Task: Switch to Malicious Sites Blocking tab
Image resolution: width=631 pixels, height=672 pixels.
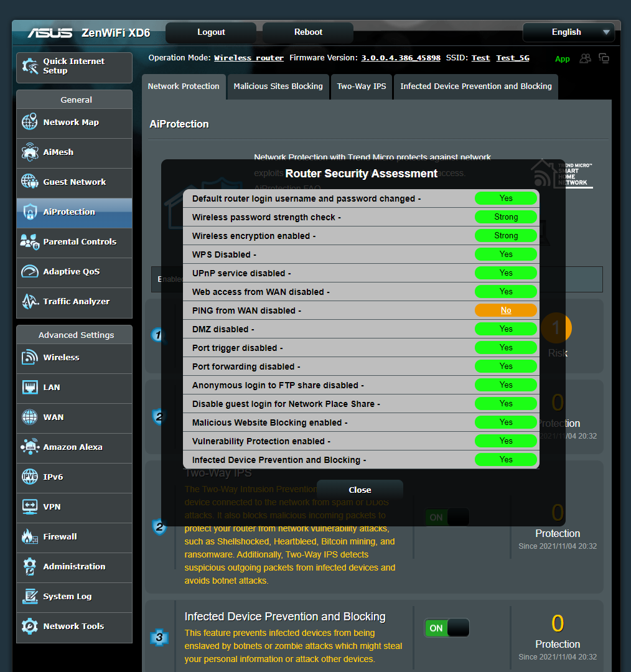Action: coord(278,86)
